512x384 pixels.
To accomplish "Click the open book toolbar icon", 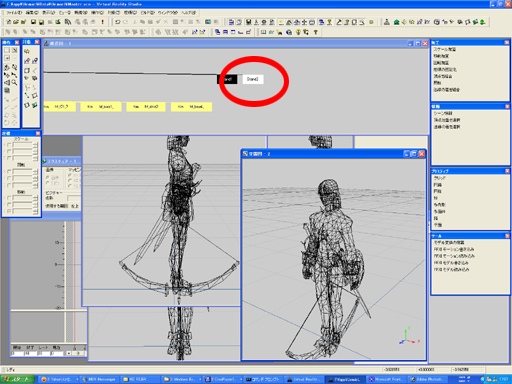I will [x=263, y=32].
